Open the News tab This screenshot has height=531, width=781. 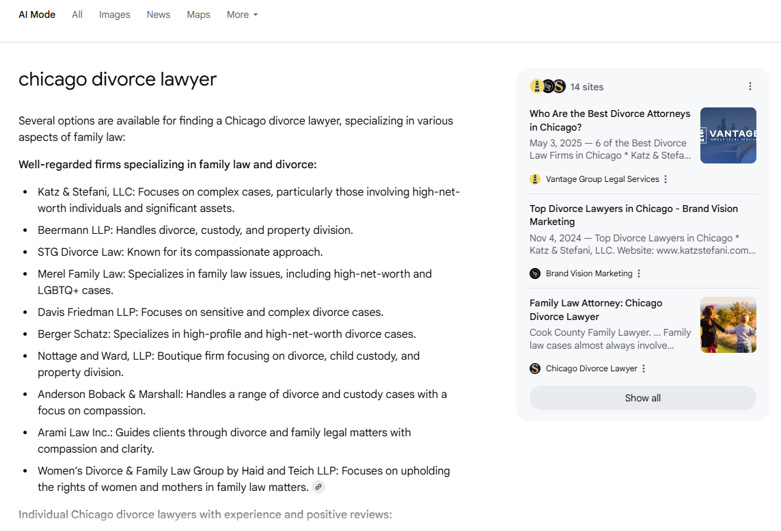click(158, 14)
